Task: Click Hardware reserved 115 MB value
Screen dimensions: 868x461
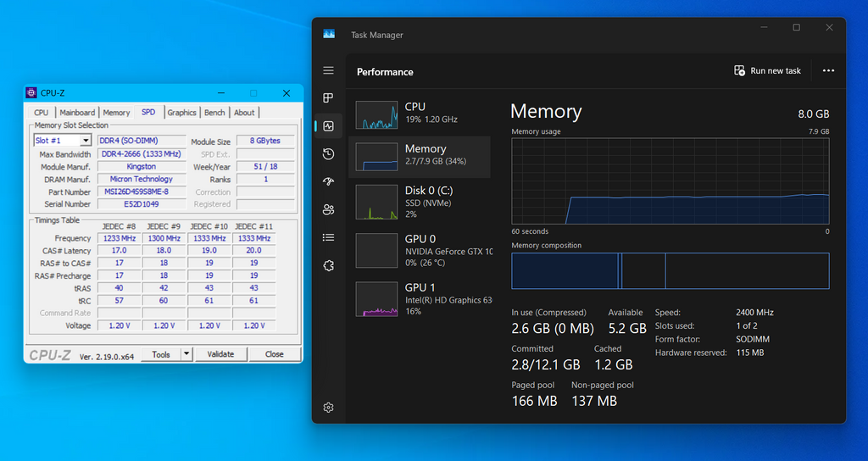Action: pos(749,353)
